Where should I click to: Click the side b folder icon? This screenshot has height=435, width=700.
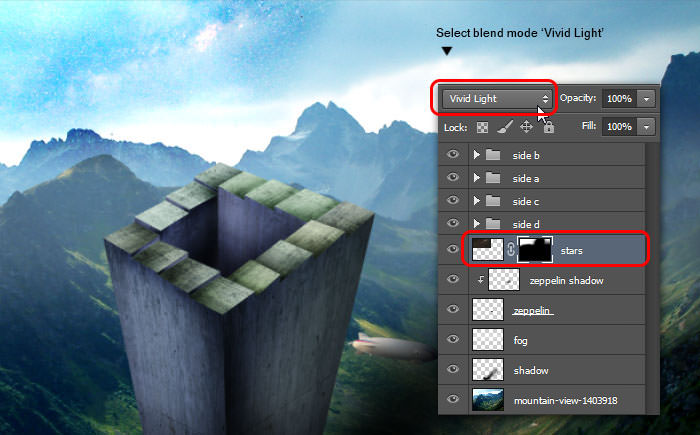pyautogui.click(x=493, y=155)
